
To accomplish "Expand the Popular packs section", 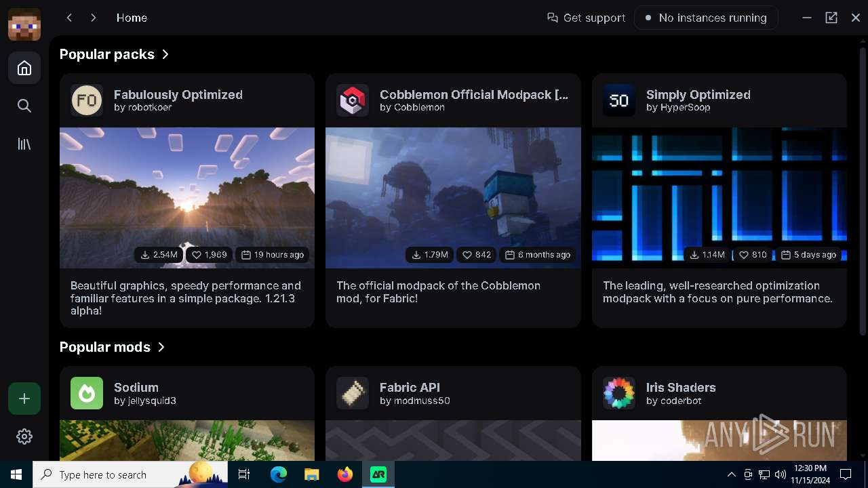I will tap(114, 54).
